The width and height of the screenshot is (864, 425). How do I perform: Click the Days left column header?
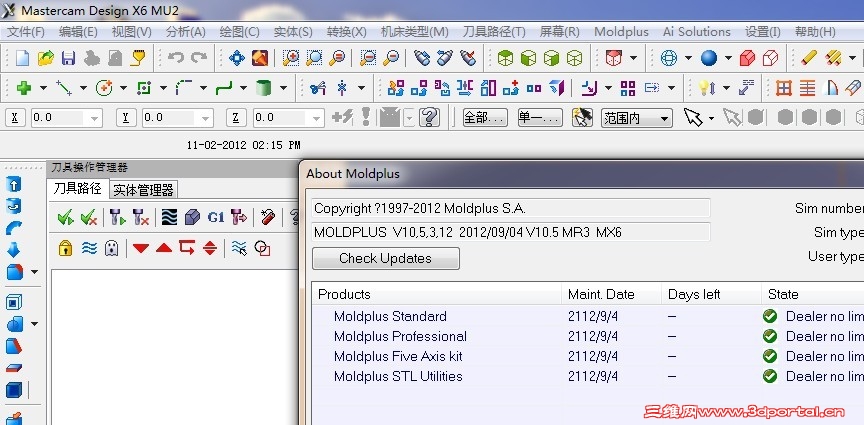(711, 294)
